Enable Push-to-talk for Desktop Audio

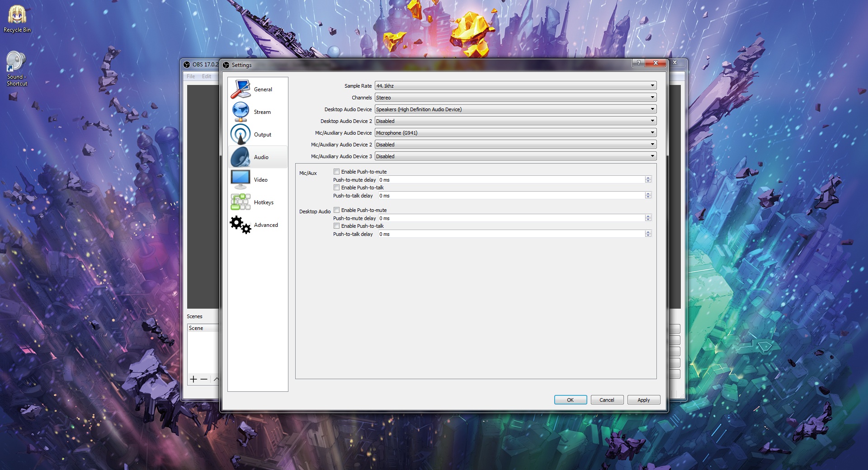[336, 226]
